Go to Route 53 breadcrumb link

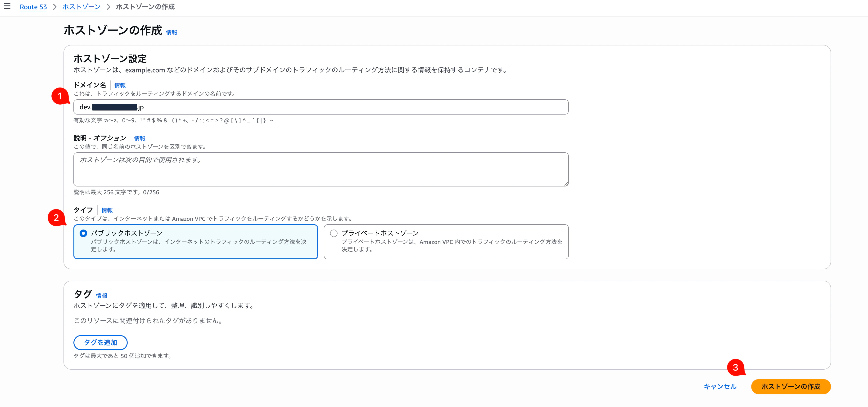33,7
